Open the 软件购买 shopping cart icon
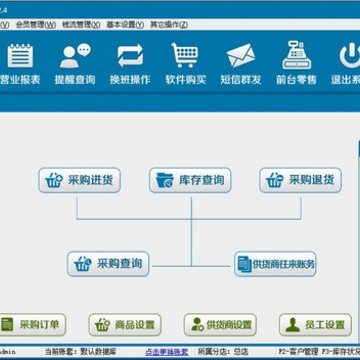Screen dimensions: 360x360 (x=185, y=63)
